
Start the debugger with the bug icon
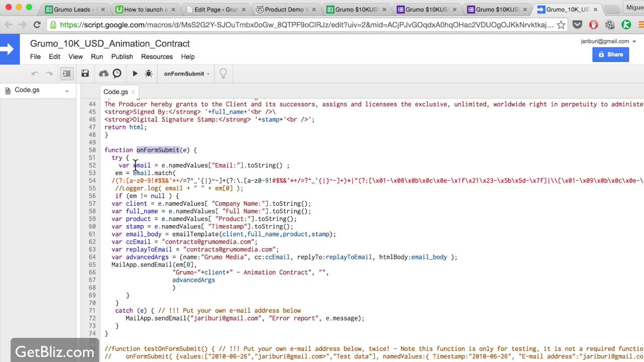pyautogui.click(x=148, y=73)
